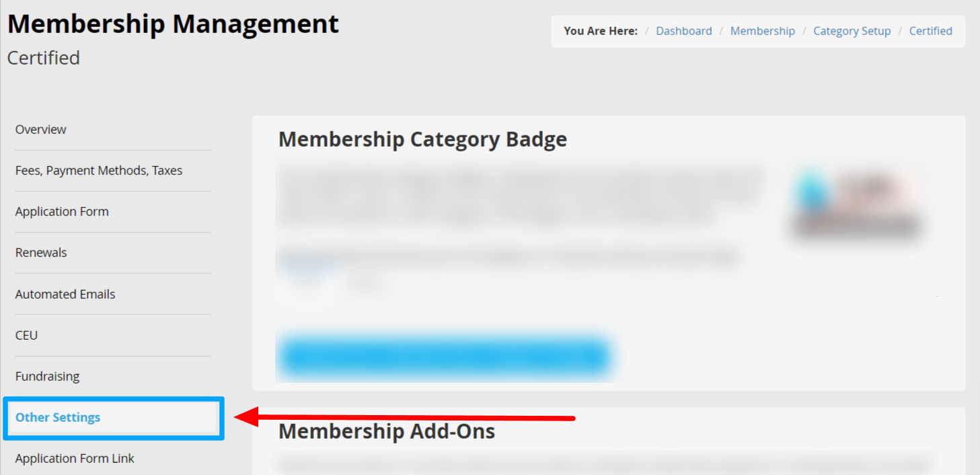Open the Application Form Link page
This screenshot has width=980, height=475.
(75, 458)
